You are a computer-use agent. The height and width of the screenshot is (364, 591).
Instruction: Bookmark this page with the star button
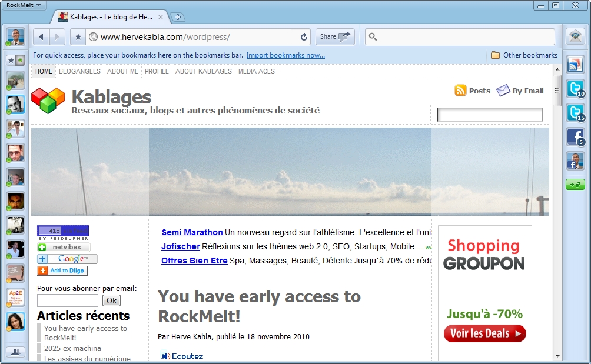[x=78, y=37]
